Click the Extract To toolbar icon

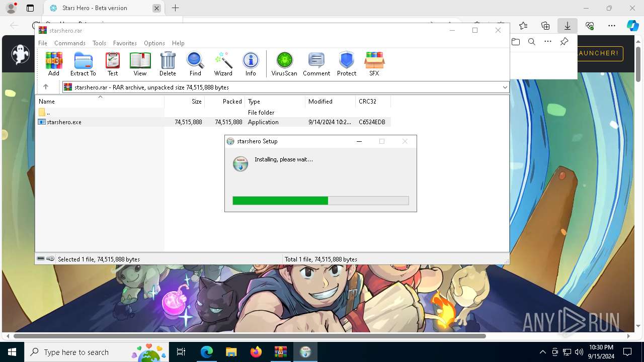83,64
